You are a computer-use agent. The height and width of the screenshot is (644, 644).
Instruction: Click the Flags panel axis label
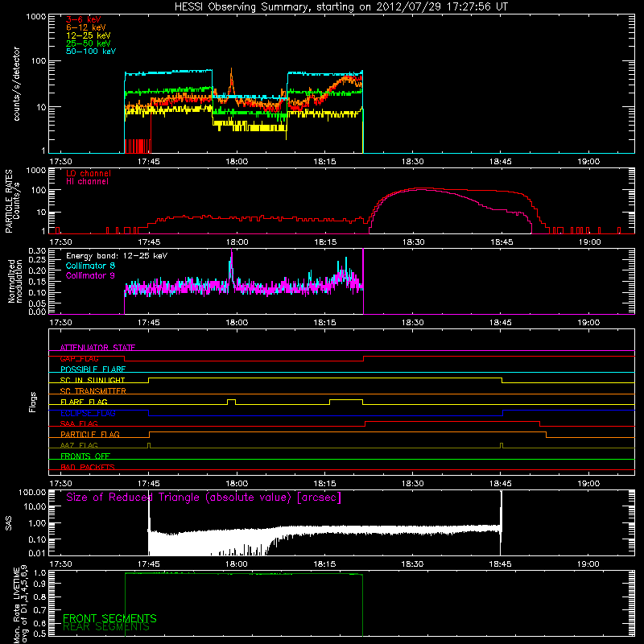pyautogui.click(x=33, y=402)
